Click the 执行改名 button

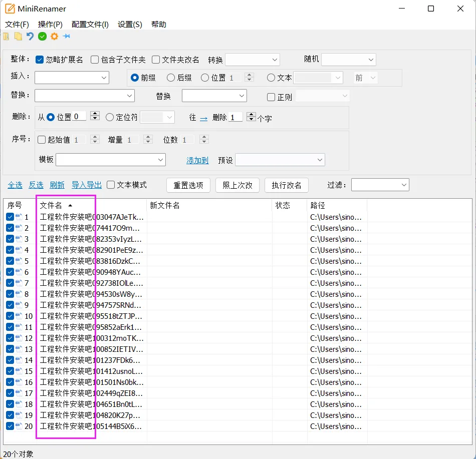pyautogui.click(x=287, y=185)
